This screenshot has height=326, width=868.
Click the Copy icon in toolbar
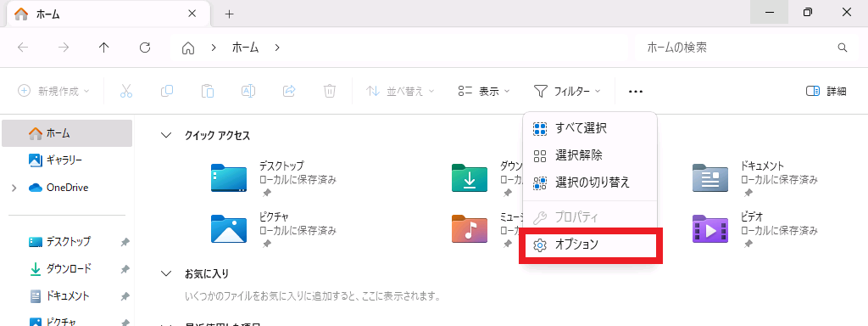(167, 91)
